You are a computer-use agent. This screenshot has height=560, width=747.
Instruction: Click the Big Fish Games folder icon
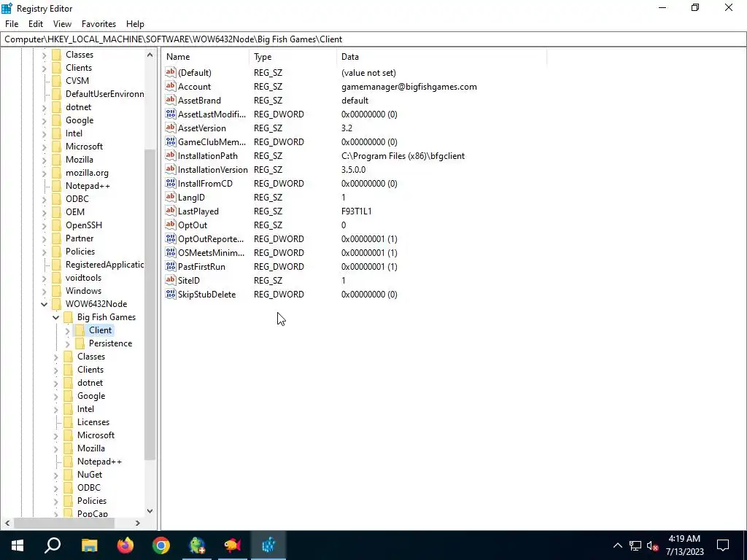(x=68, y=317)
